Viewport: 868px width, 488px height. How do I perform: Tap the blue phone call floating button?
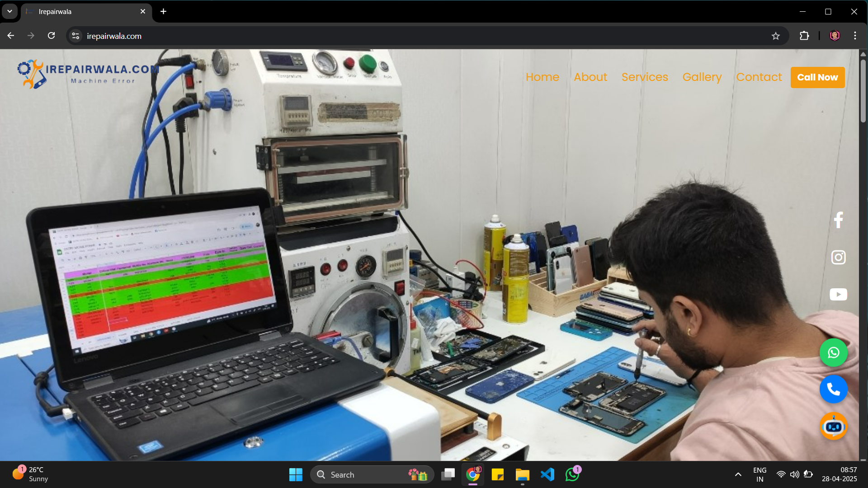coord(833,389)
